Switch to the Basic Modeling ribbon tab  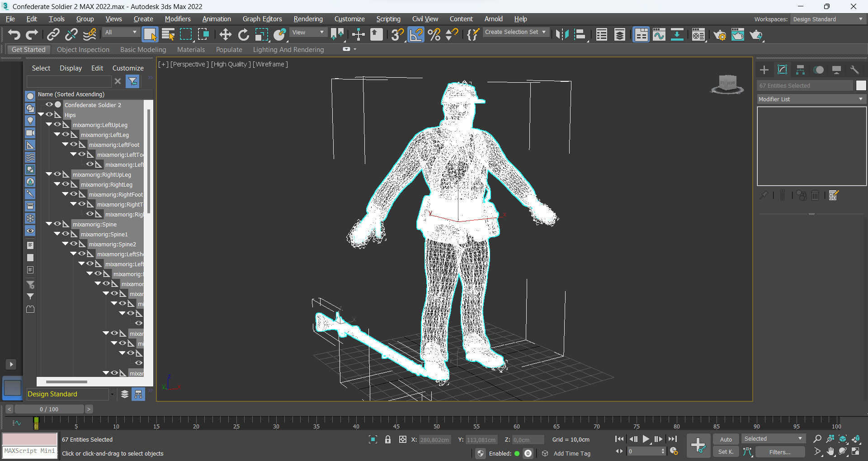(x=143, y=50)
